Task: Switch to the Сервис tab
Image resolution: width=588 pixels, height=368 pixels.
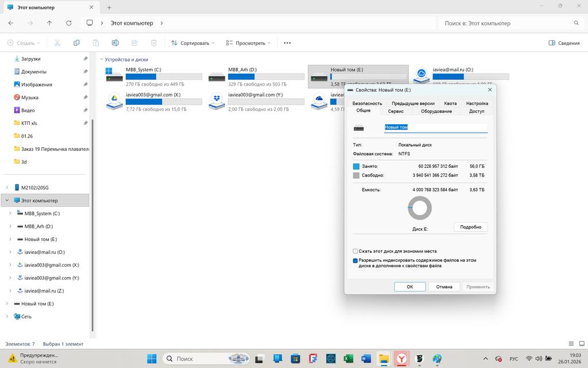Action: (x=396, y=111)
